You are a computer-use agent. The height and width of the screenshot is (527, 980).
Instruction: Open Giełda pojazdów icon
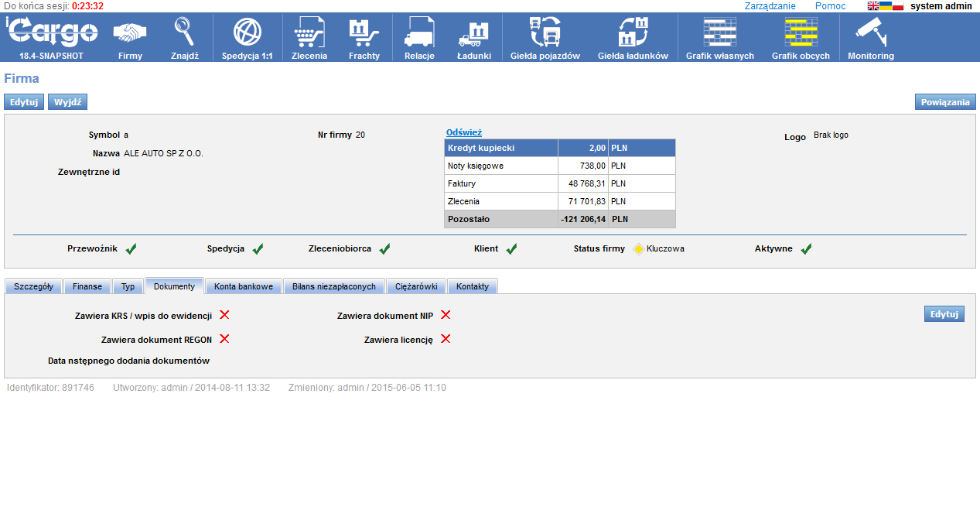[545, 33]
